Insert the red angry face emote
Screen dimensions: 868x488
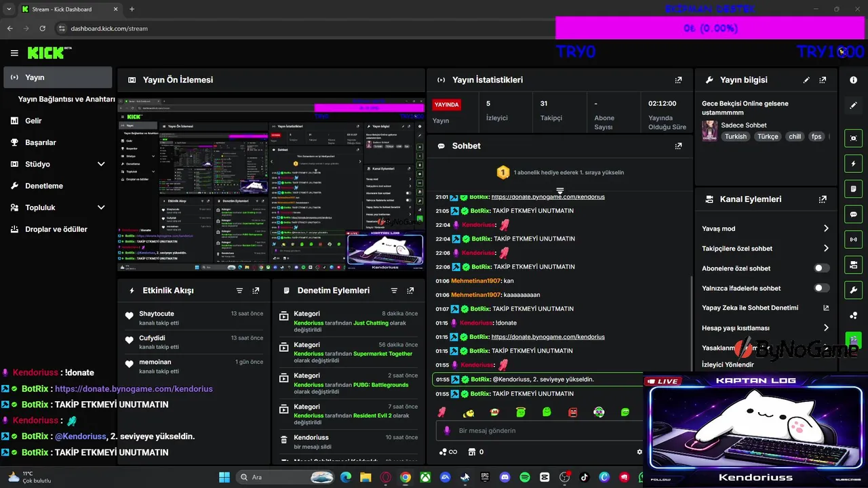573,412
